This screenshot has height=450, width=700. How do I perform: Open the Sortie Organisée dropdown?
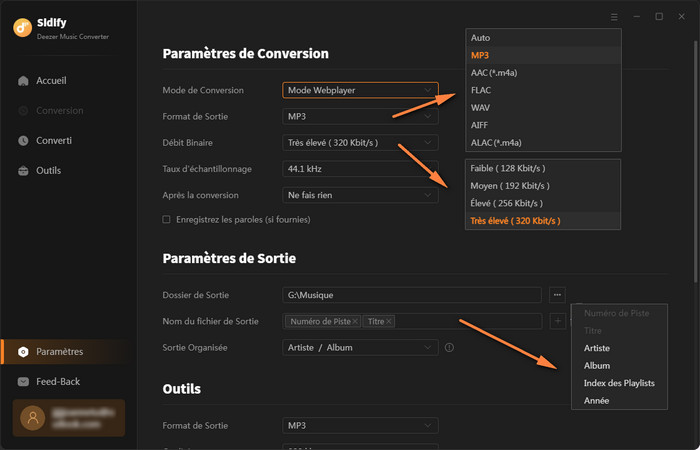[x=360, y=347]
